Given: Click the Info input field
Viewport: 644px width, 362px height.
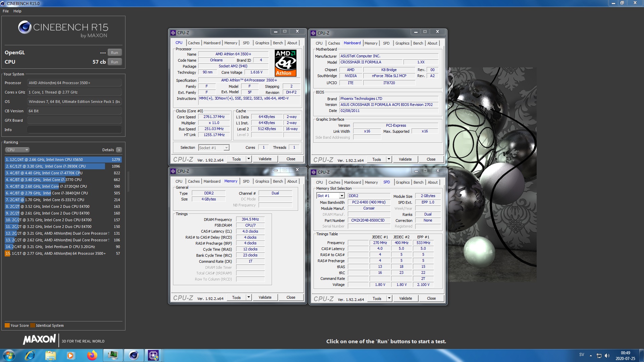Looking at the screenshot, I should pyautogui.click(x=74, y=130).
